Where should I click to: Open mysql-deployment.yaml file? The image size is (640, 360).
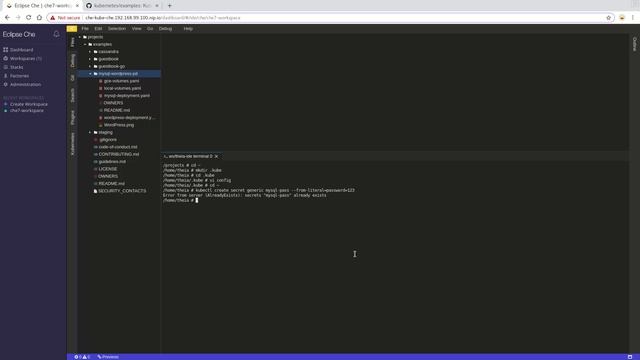pos(127,96)
